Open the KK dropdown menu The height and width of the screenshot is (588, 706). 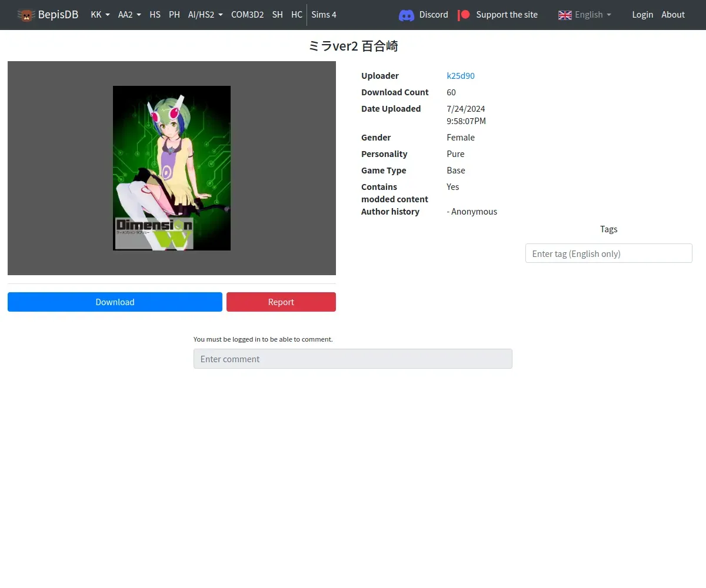pyautogui.click(x=101, y=15)
